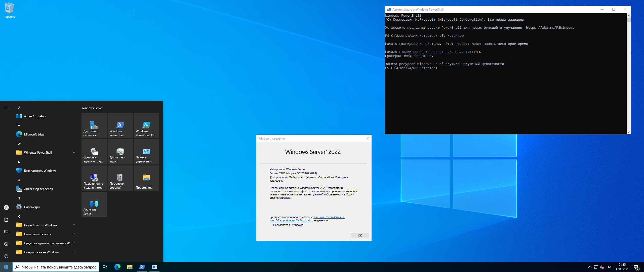Screen dimensions: 644x272
Task: Open the license agreement link
Action: click(329, 217)
